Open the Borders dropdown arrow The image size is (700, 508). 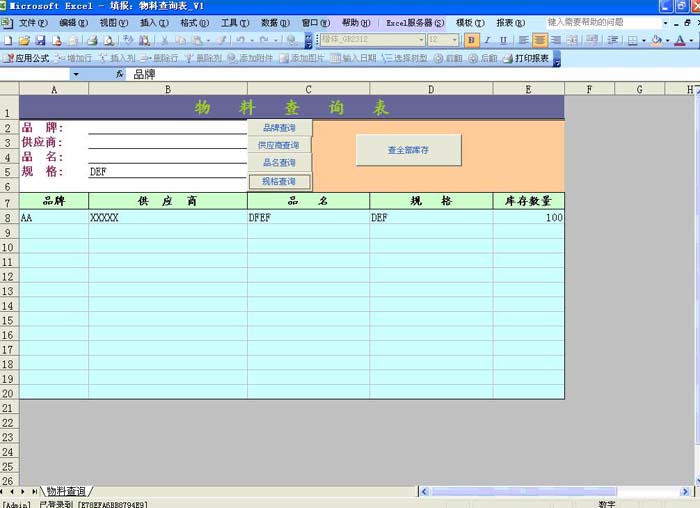[642, 40]
